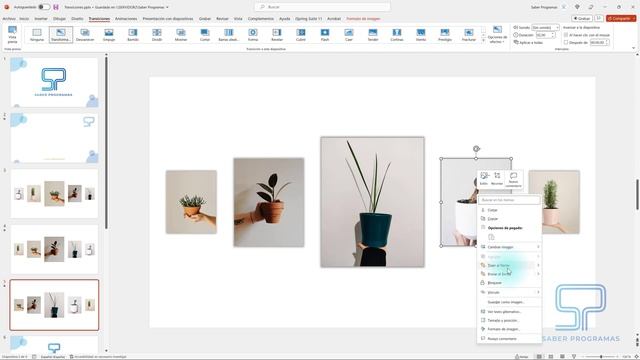Apply the Dividir transition
640x360 pixels.
(157, 35)
